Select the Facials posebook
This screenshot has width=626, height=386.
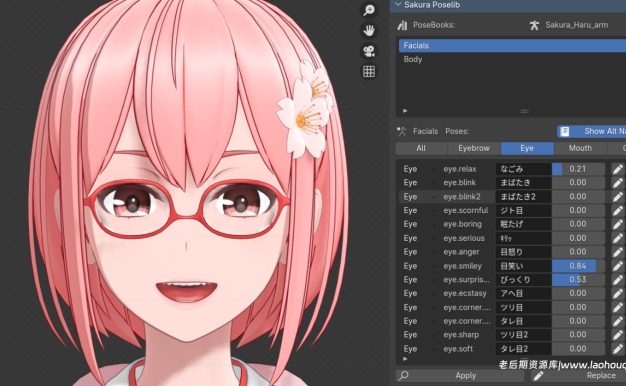512,46
